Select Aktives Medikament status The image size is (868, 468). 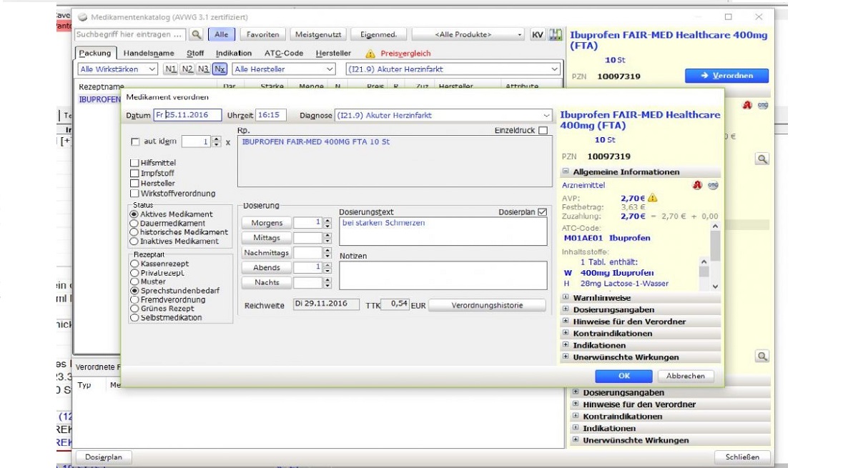(x=134, y=214)
